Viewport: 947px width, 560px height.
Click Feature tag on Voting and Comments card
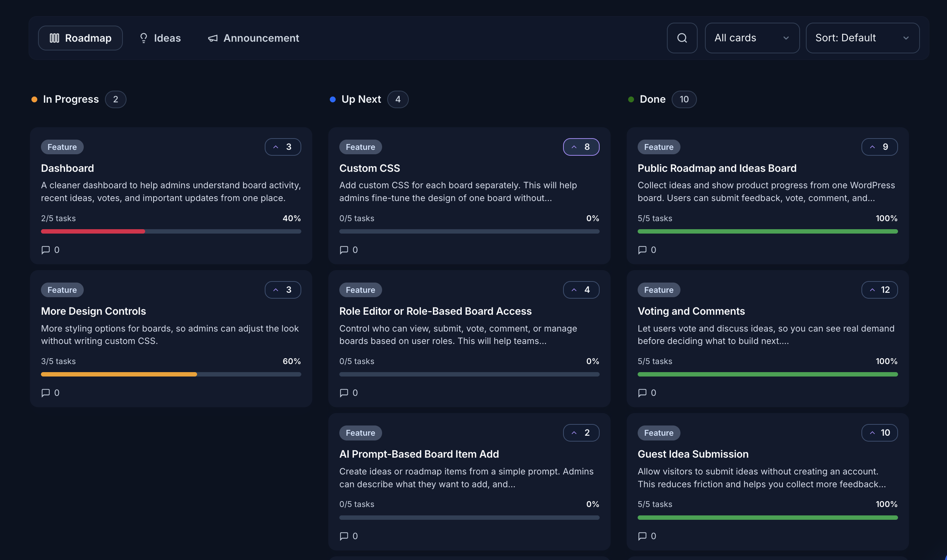659,290
